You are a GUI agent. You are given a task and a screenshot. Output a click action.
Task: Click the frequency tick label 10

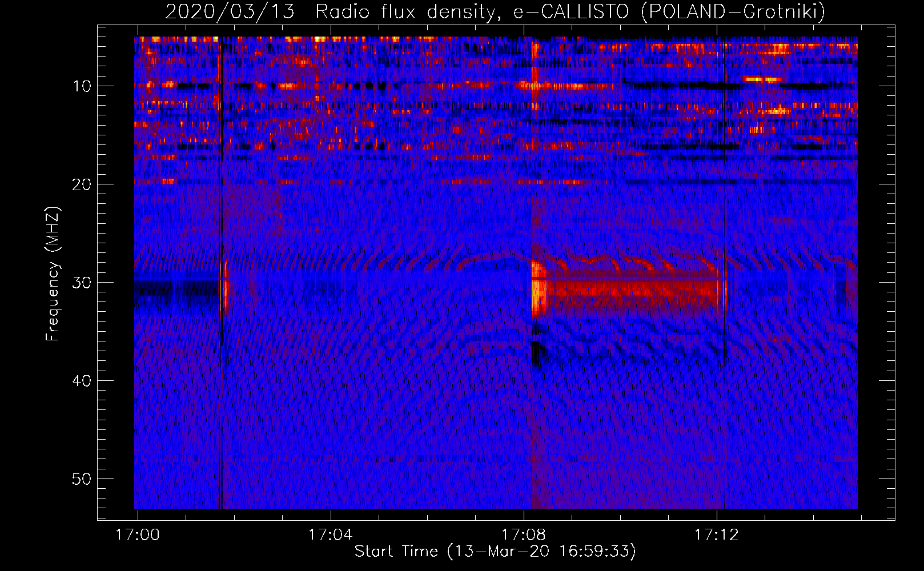[x=82, y=86]
